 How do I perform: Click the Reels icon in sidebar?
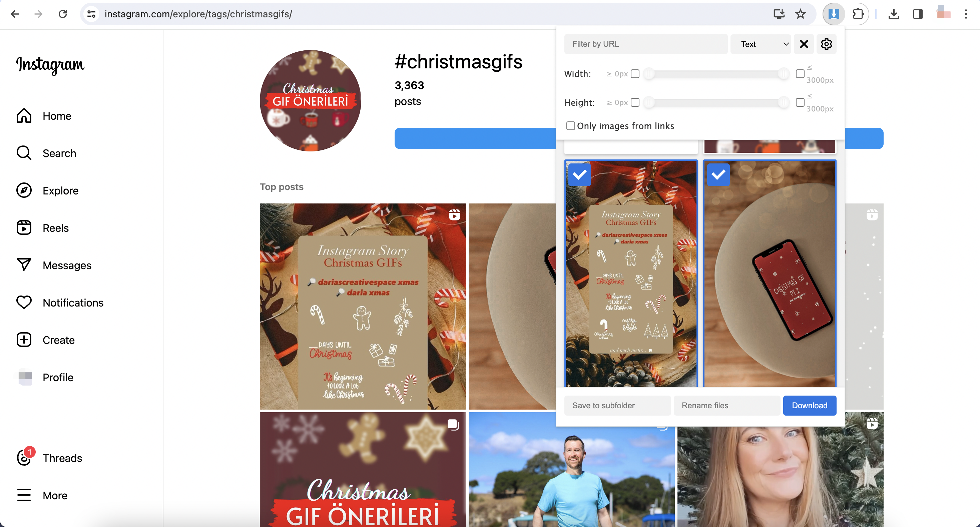pos(24,227)
